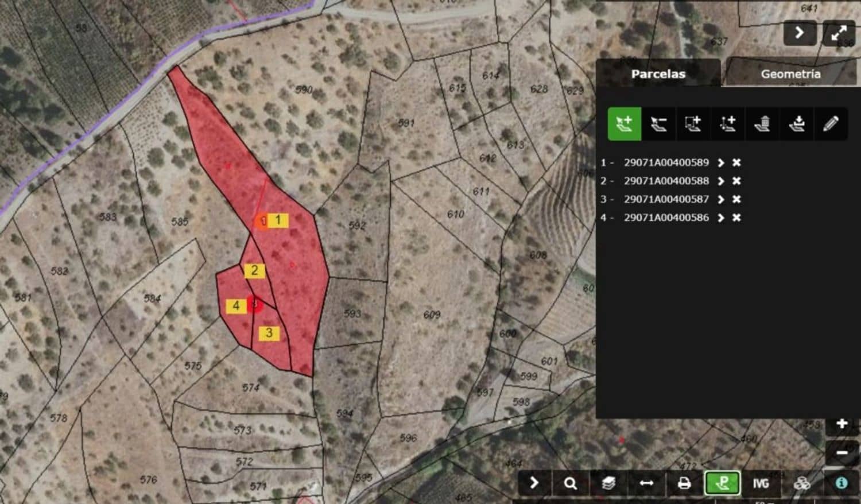Activate the add parcel by click tool
The width and height of the screenshot is (861, 504).
[624, 124]
